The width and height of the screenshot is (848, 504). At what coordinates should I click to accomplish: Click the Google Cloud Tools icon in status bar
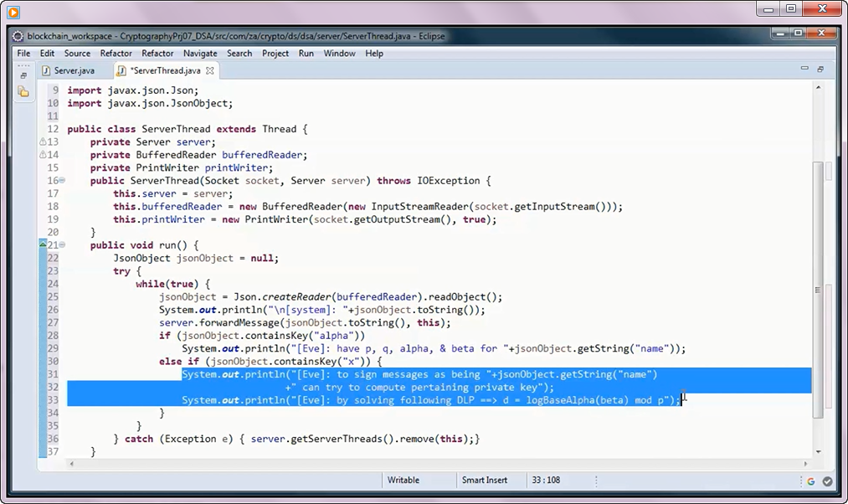coord(810,481)
